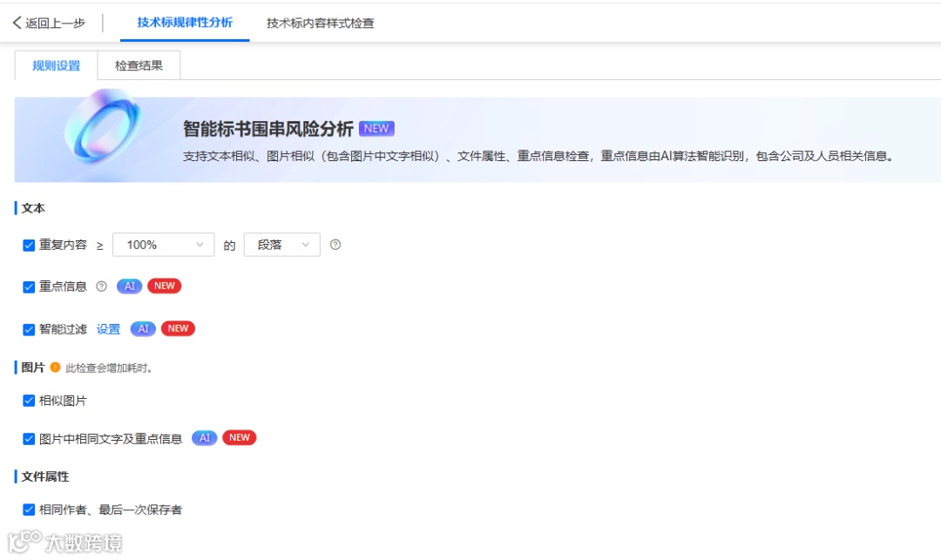941x560 pixels.
Task: Open the help icon after the 段落 dropdown
Action: point(335,245)
